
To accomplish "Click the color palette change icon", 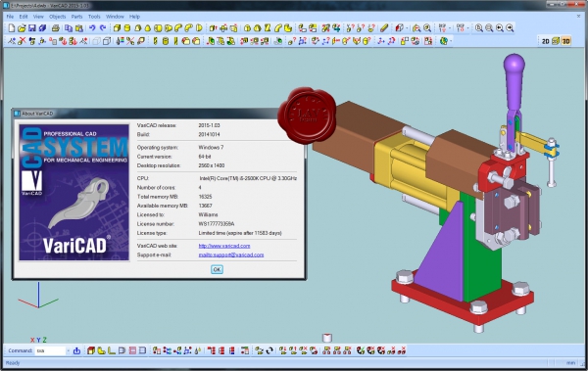I will click(x=120, y=41).
